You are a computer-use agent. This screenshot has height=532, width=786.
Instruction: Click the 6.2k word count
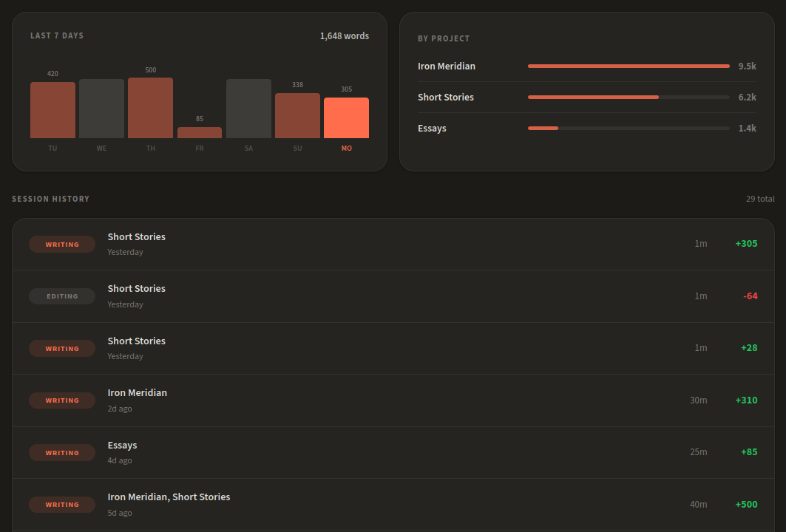[x=747, y=98]
